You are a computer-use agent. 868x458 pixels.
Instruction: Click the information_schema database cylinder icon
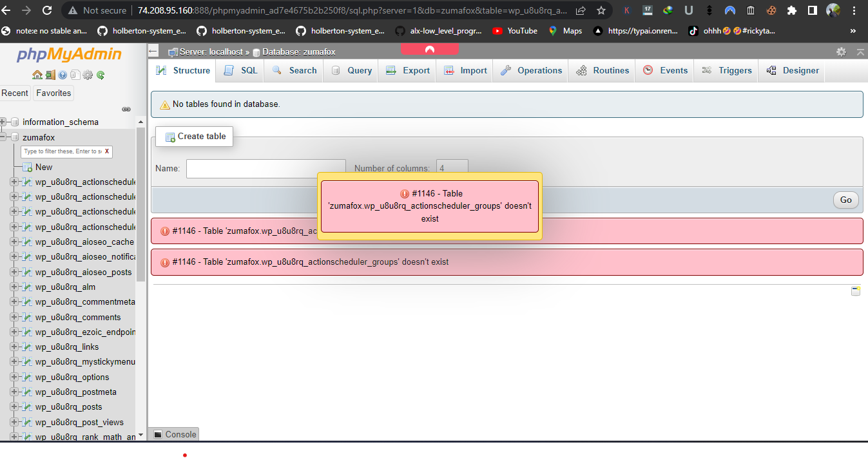15,122
